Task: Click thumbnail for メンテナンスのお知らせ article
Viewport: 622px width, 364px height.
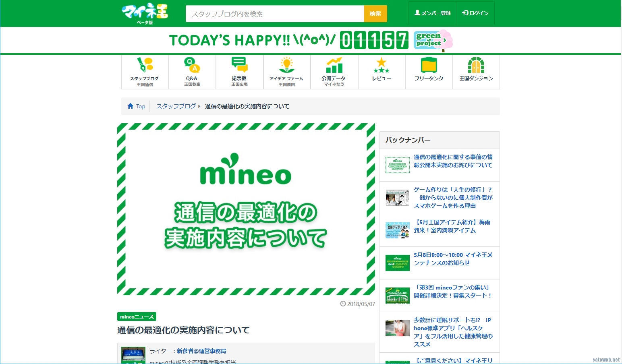Action: 398,263
